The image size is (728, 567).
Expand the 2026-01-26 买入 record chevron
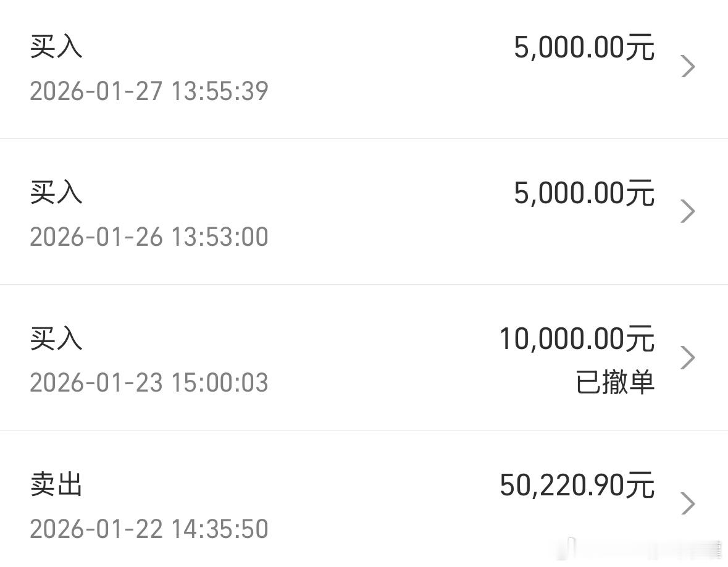[x=687, y=211]
